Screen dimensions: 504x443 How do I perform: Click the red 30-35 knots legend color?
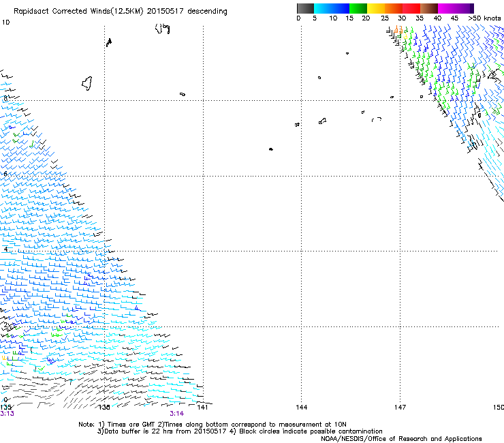(x=411, y=8)
